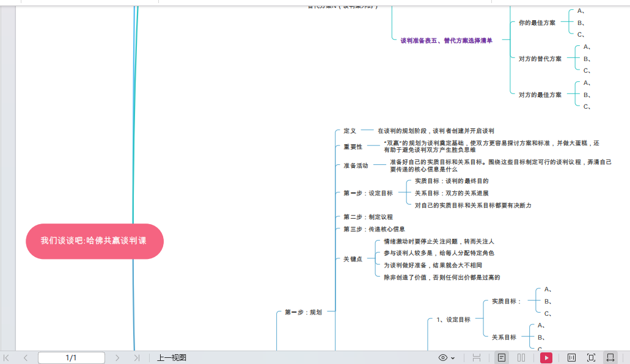
Task: Open the eye view options dropdown
Action: pos(447,357)
